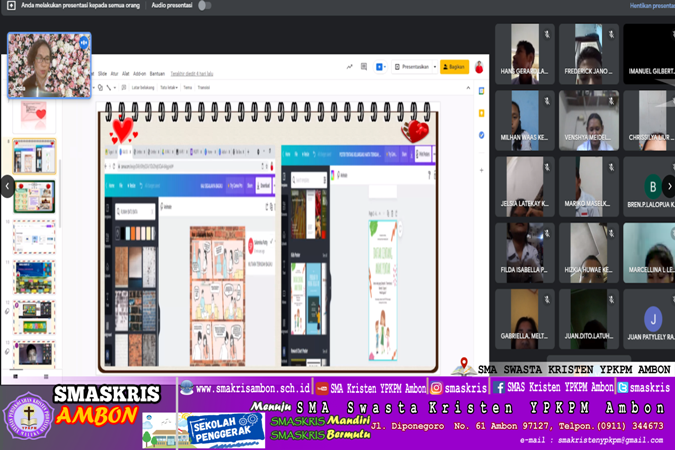Open the Bantuan menu

tap(157, 74)
